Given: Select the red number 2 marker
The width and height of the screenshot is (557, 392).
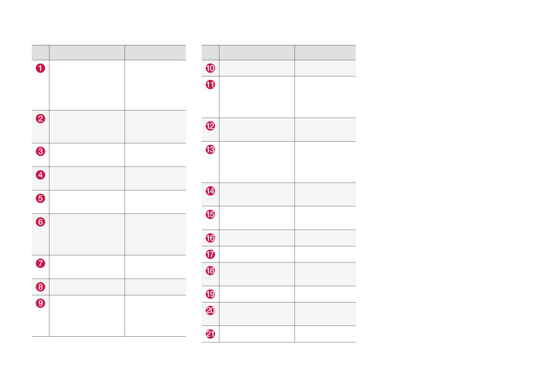Looking at the screenshot, I should 40,119.
